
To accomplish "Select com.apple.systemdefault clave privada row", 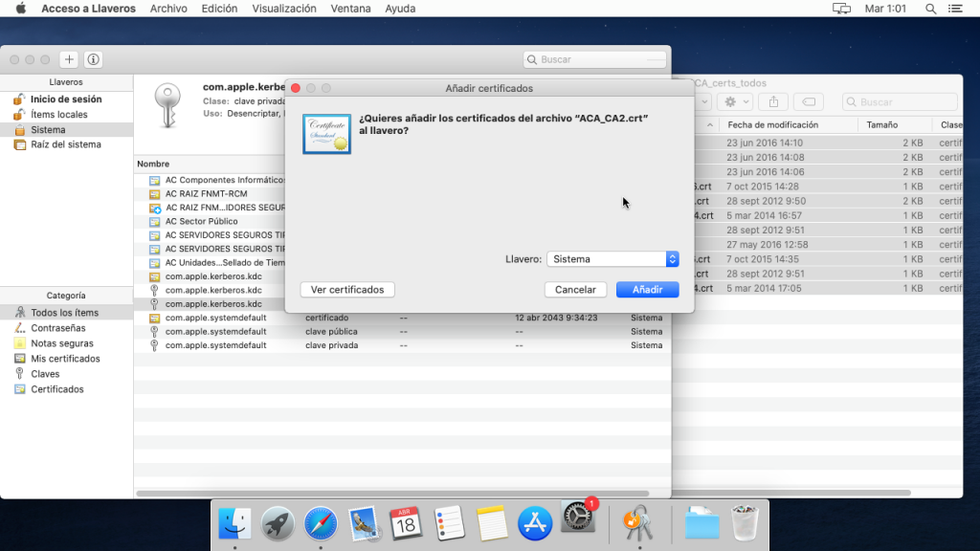I will [403, 344].
